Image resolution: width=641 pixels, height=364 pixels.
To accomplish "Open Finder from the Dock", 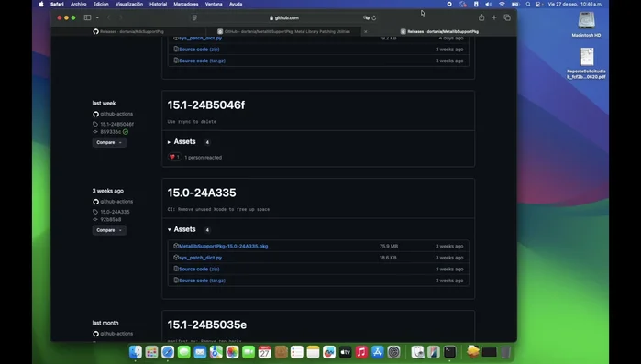I will (136, 352).
